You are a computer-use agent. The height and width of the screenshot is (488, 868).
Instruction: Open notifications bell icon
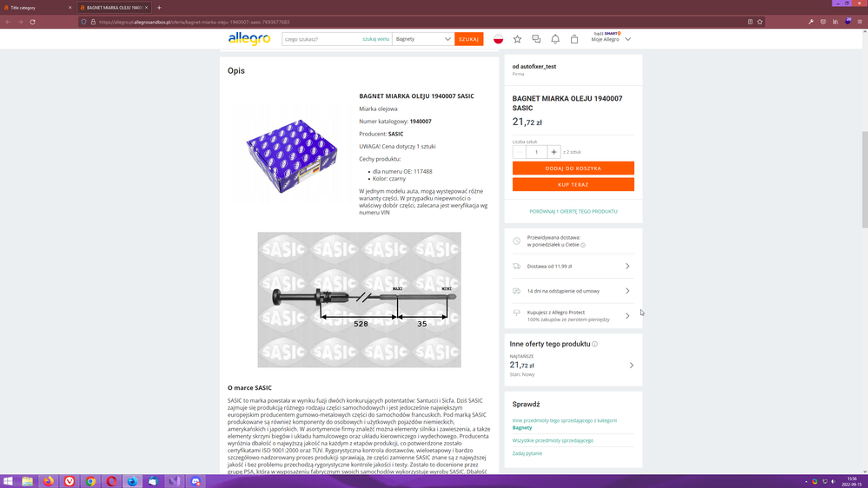pos(555,39)
